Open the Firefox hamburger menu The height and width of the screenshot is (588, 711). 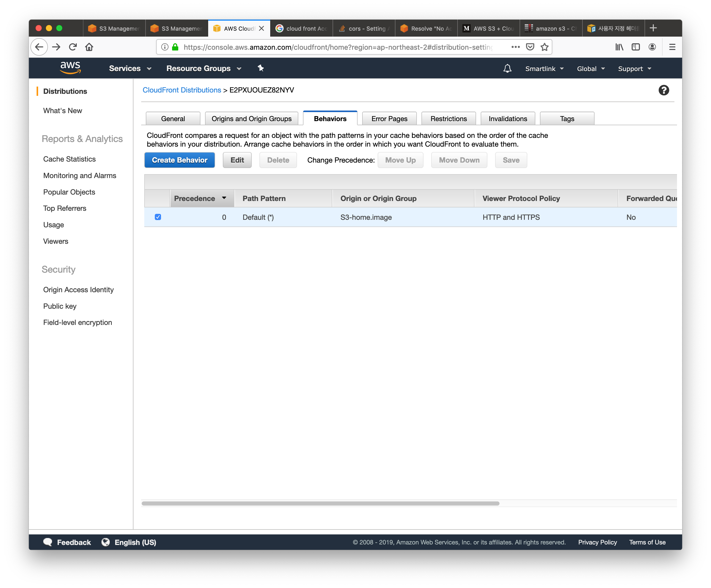(672, 47)
